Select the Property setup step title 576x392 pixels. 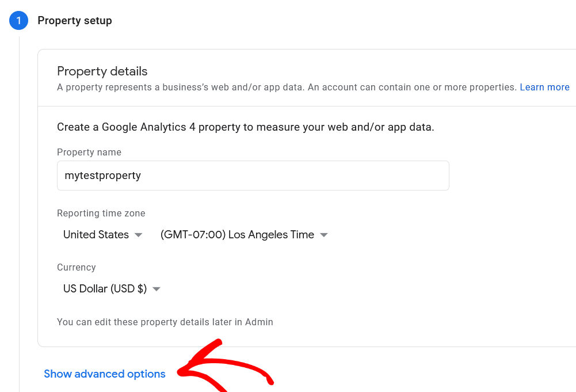click(75, 21)
